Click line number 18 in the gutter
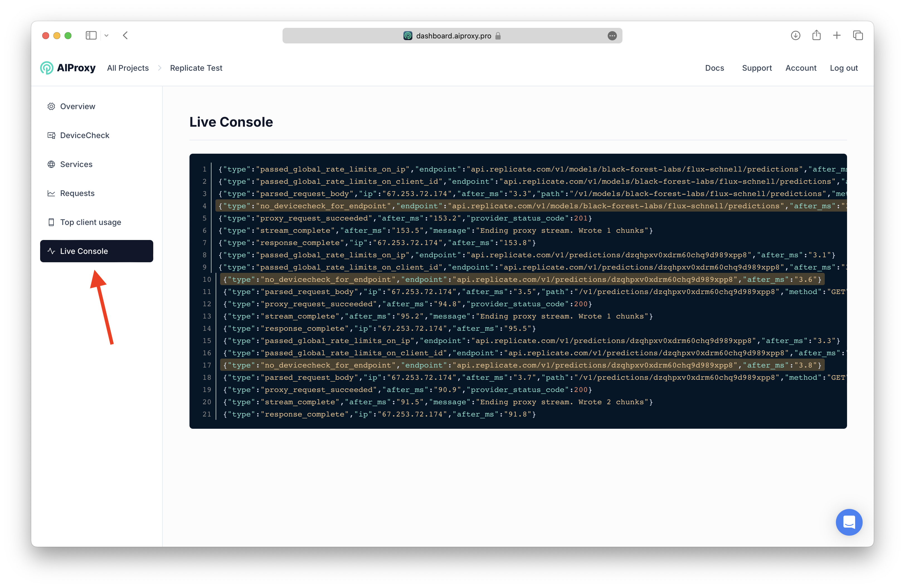 (206, 378)
